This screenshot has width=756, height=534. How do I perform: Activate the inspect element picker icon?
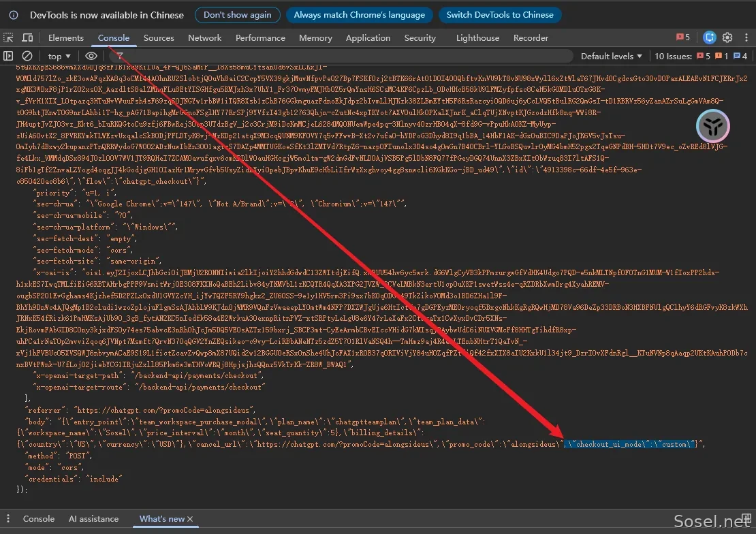click(x=8, y=37)
